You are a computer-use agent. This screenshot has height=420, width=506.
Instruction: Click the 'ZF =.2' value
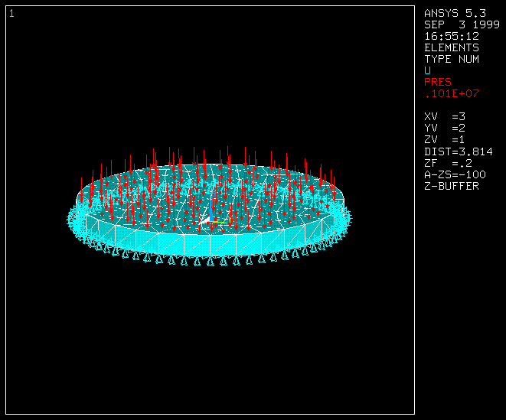(x=448, y=163)
